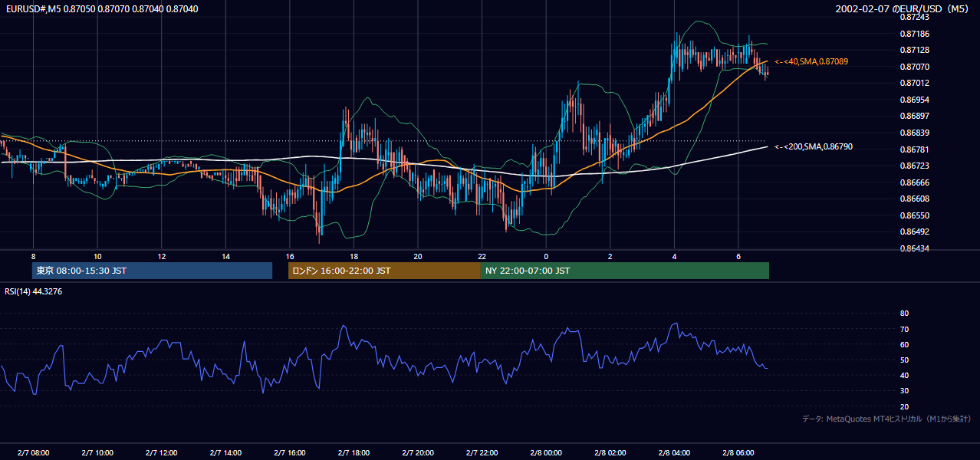Click price axis value 0.87012

[x=914, y=84]
